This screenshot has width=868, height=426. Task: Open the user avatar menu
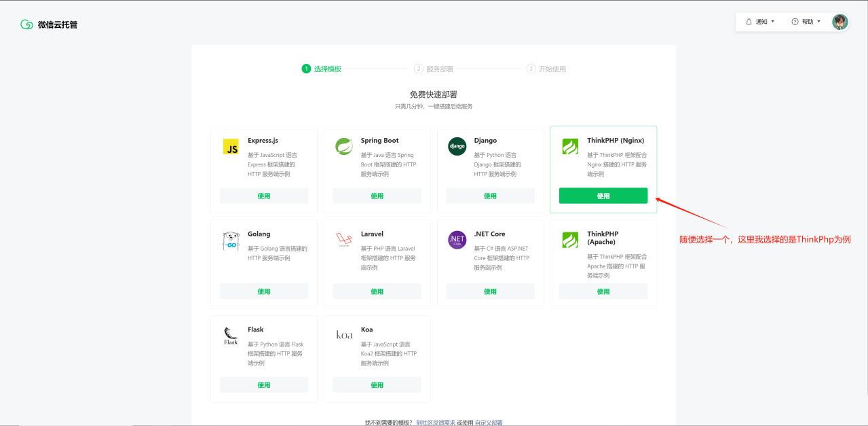click(x=840, y=22)
